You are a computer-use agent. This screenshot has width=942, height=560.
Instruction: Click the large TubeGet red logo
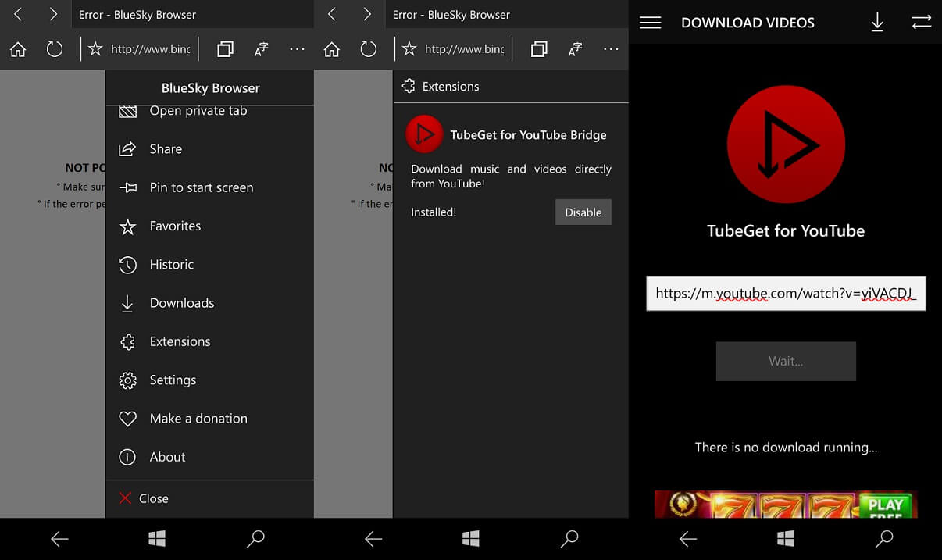pos(786,145)
